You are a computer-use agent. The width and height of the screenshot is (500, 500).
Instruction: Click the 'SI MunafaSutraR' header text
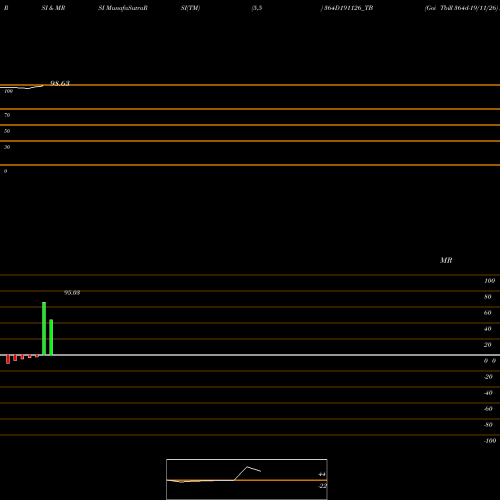(123, 8)
